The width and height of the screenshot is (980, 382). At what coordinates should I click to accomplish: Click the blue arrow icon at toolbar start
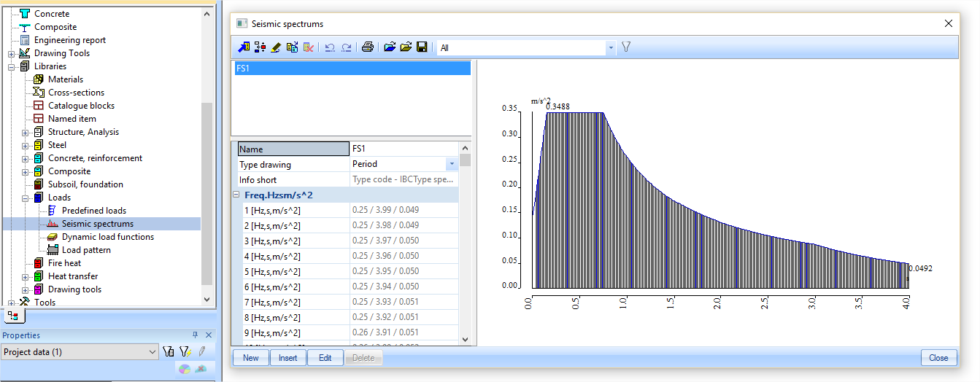(244, 47)
